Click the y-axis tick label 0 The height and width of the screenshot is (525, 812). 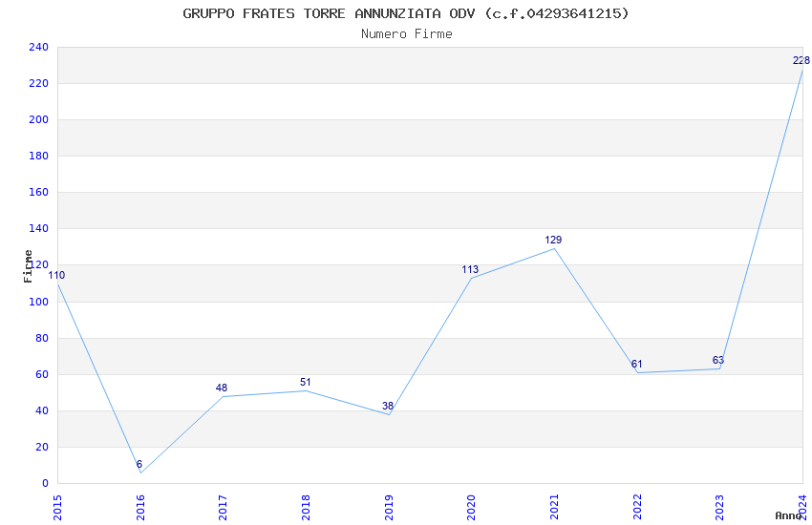click(x=46, y=483)
